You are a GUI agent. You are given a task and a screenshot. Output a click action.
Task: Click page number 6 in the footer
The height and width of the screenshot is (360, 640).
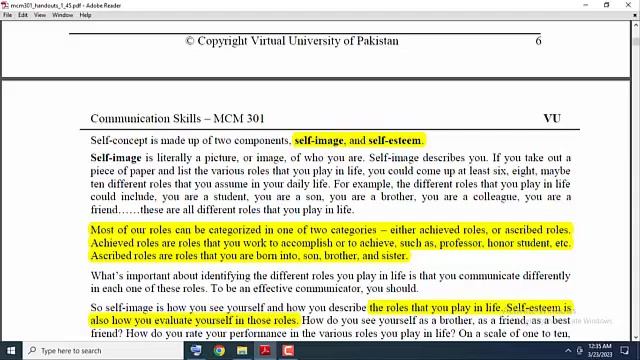coord(538,41)
